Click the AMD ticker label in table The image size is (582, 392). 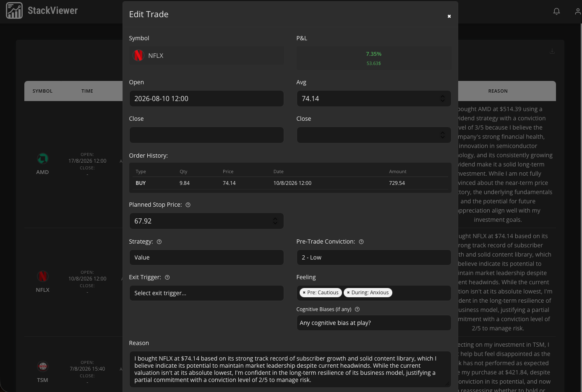pos(42,172)
